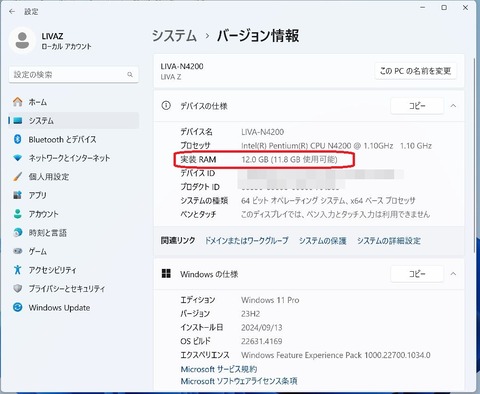Click the Windows 11 Pro edition text
This screenshot has width=480, height=394.
pyautogui.click(x=270, y=300)
